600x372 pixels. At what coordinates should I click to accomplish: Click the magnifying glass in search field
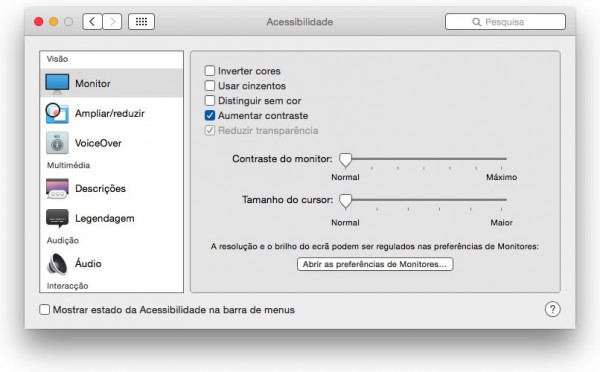(476, 22)
